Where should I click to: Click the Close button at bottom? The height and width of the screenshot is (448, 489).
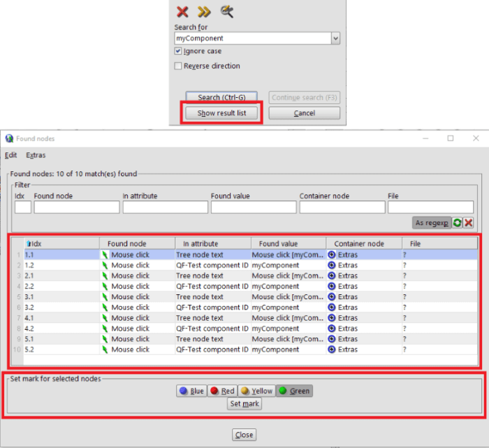(x=245, y=435)
